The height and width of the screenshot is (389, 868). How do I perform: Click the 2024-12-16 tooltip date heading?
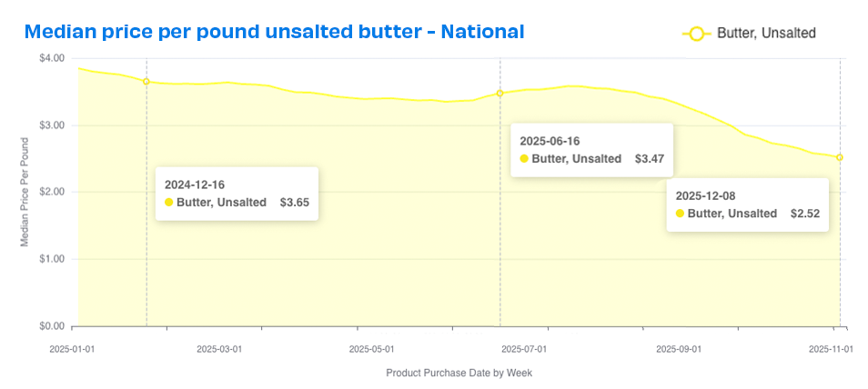(x=194, y=185)
